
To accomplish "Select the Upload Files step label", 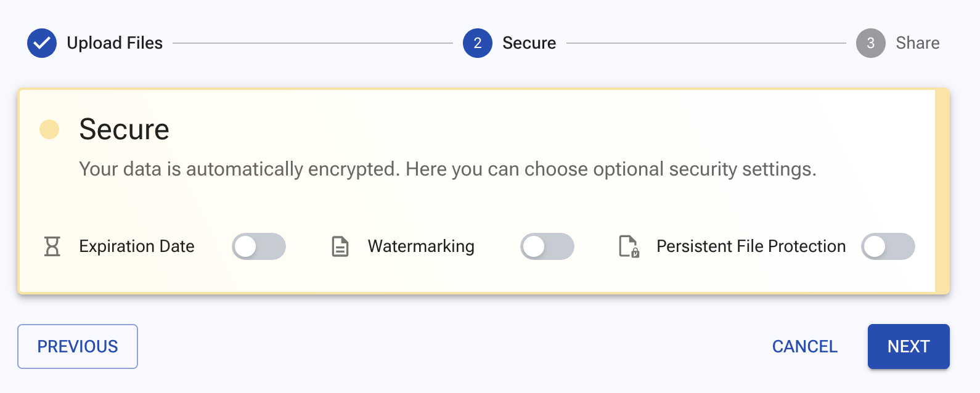I will pyautogui.click(x=115, y=43).
